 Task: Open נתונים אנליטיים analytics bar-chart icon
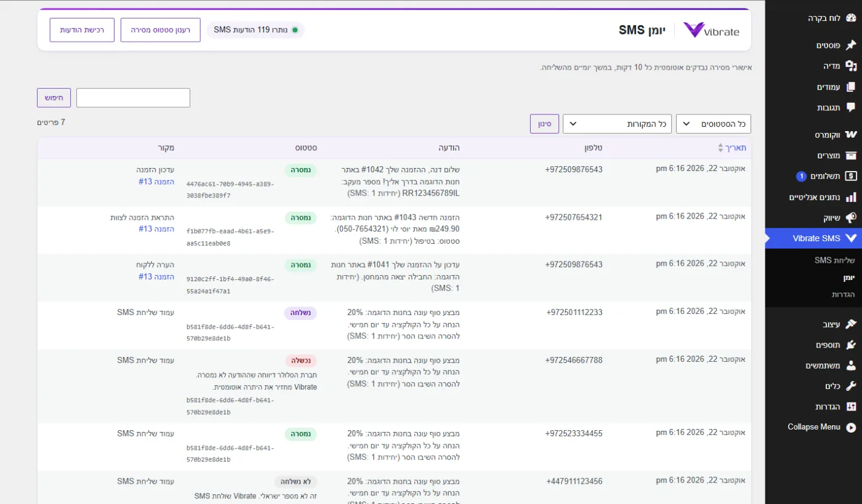coord(851,197)
